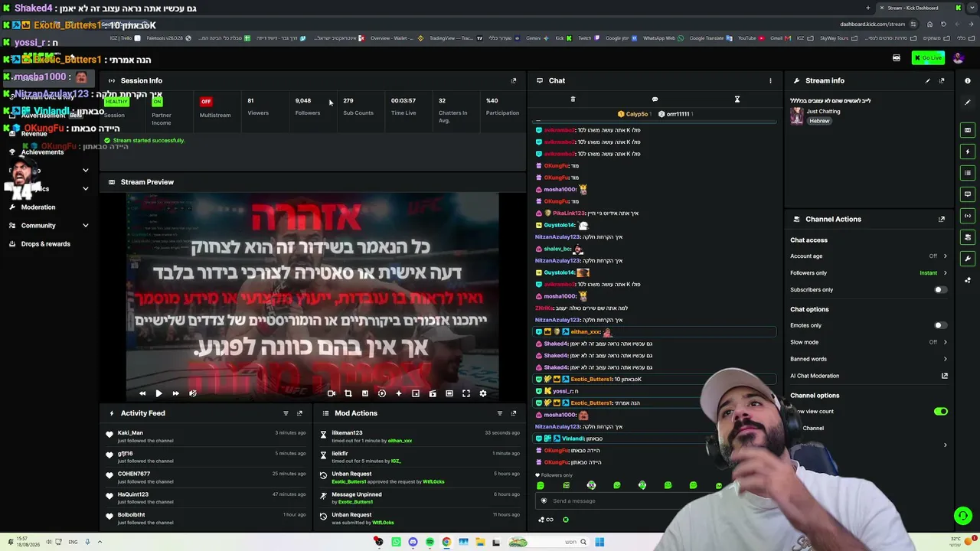
Task: Click the crop icon in stream preview
Action: click(348, 393)
